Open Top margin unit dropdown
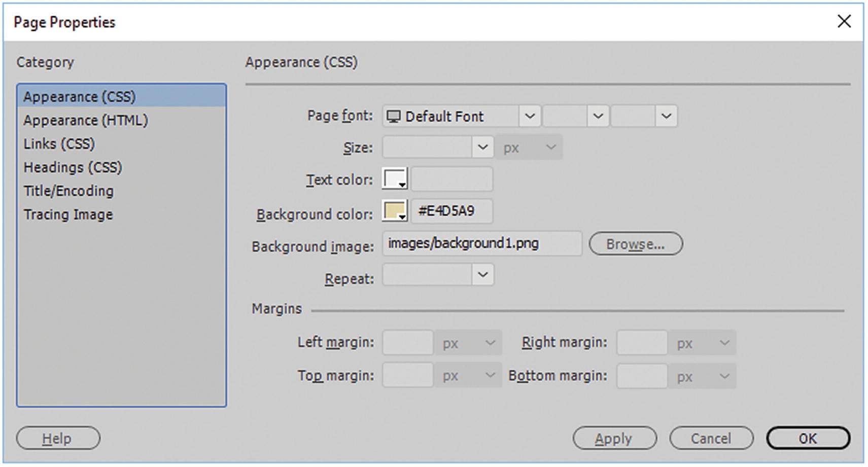868x467 pixels. click(468, 376)
